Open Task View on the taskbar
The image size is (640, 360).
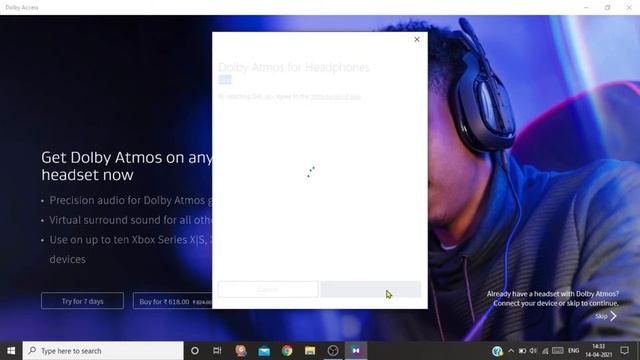[217, 351]
